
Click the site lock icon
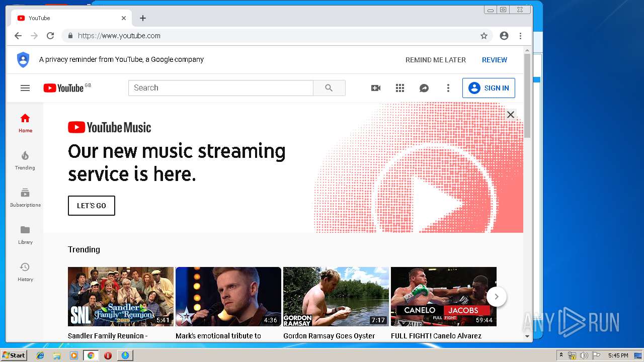[x=70, y=36]
